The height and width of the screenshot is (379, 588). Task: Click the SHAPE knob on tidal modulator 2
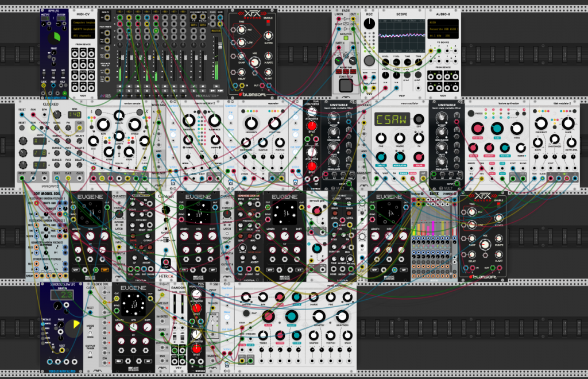tap(568, 122)
